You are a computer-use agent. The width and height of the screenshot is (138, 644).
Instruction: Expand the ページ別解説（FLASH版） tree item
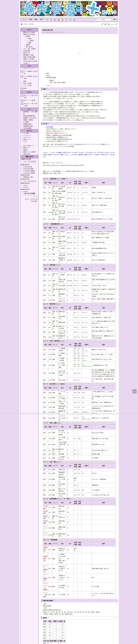(x=22, y=71)
